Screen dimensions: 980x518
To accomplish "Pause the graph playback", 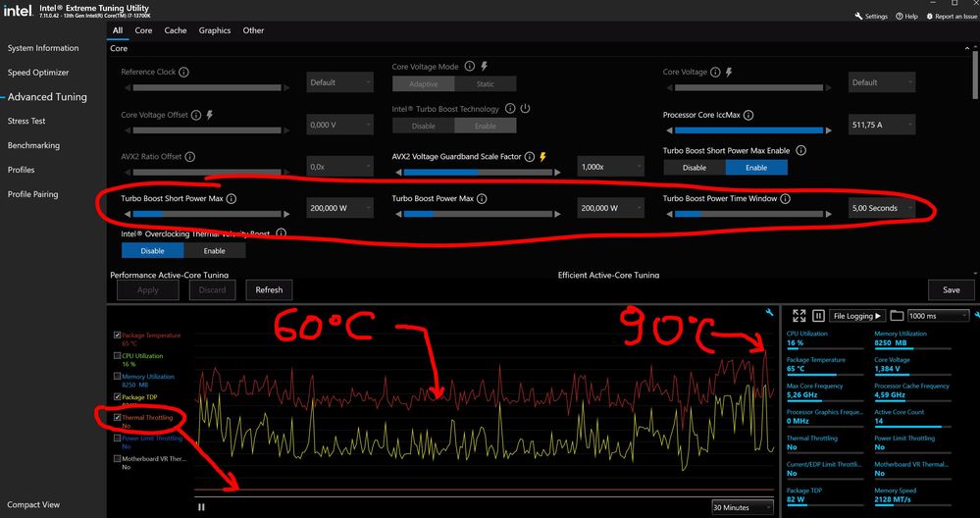I will pos(201,507).
